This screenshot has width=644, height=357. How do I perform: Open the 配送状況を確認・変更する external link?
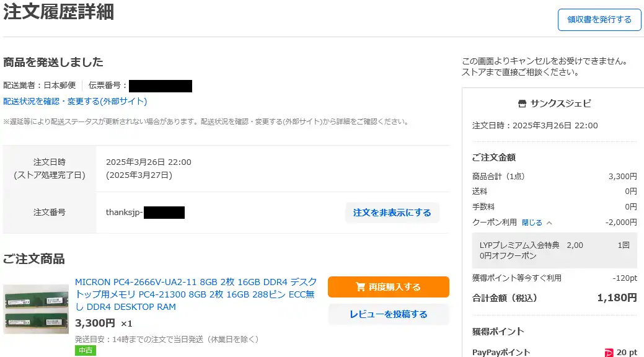coord(75,101)
